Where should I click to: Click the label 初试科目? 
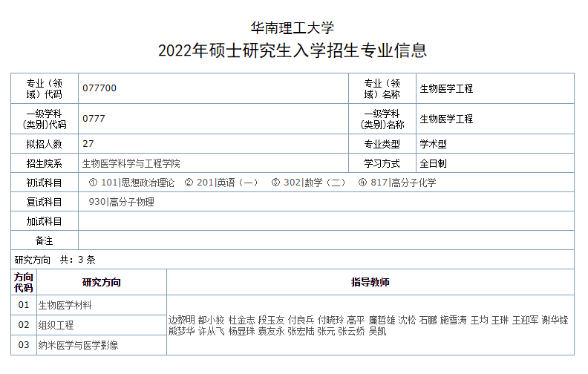click(x=45, y=183)
